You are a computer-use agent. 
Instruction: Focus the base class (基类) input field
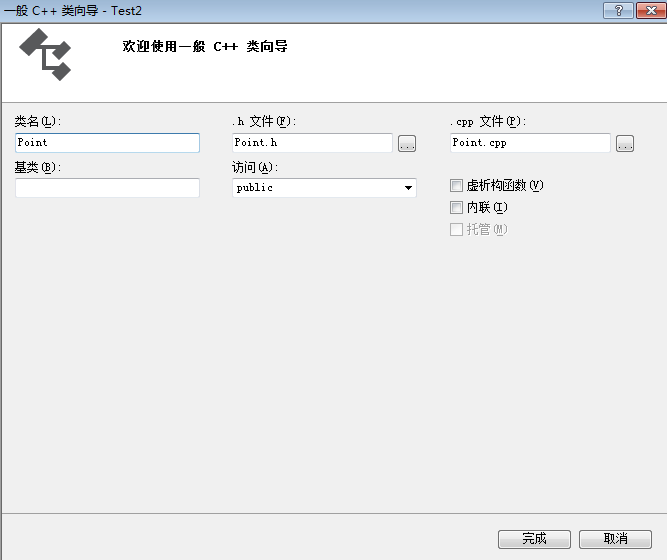pyautogui.click(x=107, y=188)
